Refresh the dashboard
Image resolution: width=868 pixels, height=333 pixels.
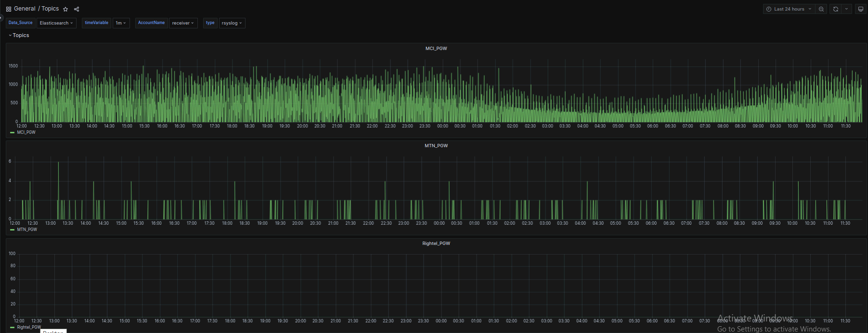point(835,9)
